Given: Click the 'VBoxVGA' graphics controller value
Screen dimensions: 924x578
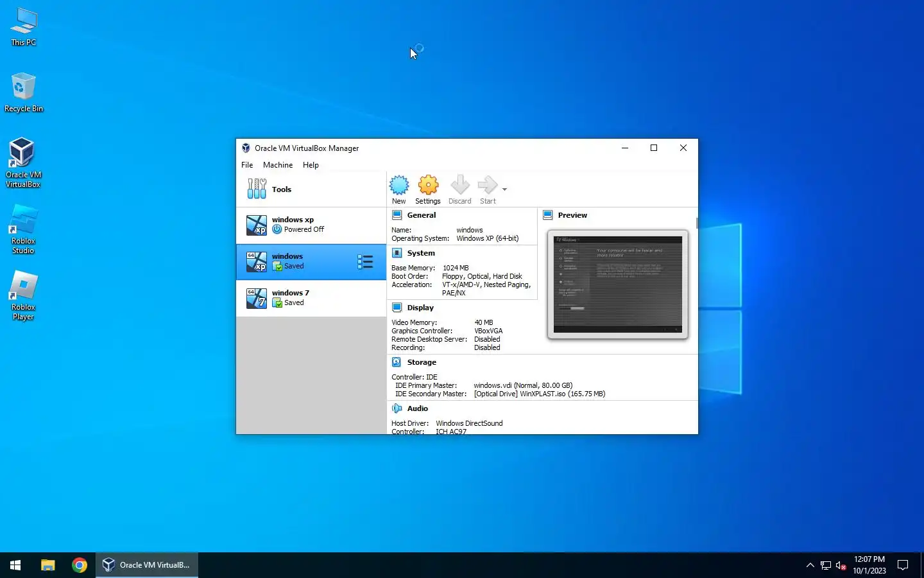Looking at the screenshot, I should tap(488, 331).
